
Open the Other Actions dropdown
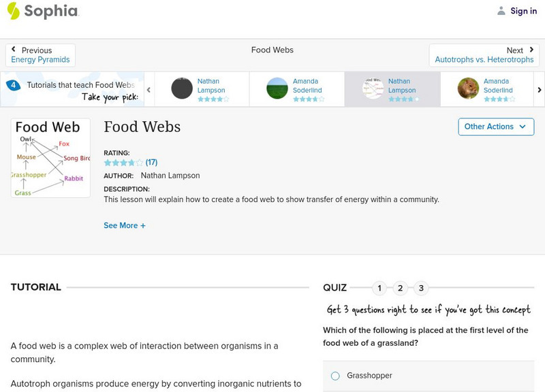[495, 127]
